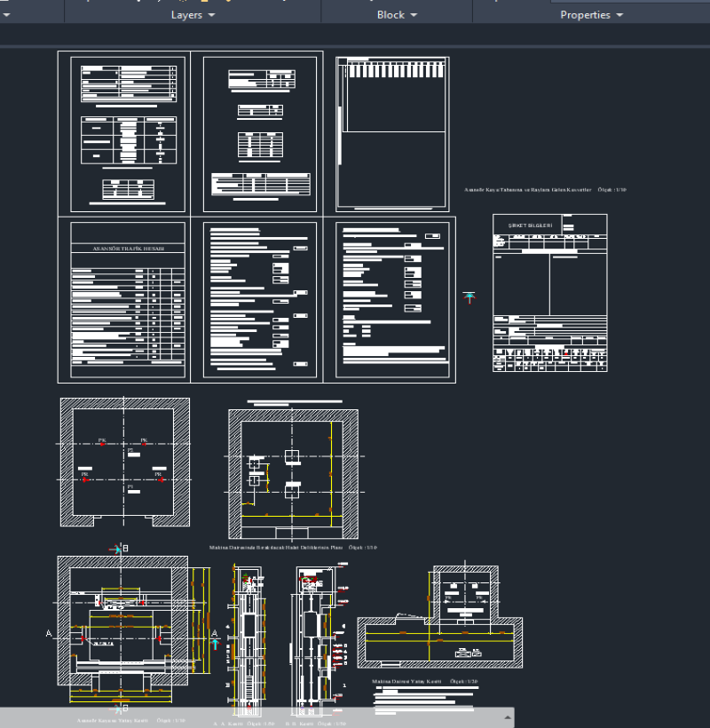Select the left section marker A
The width and height of the screenshot is (710, 728).
point(49,634)
